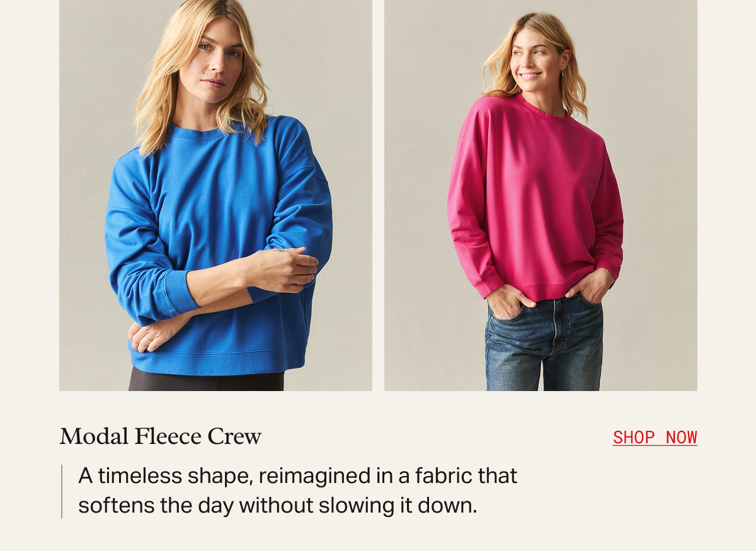The width and height of the screenshot is (756, 551).
Task: Click the ring on the blue sweatshirt model's hand
Action: 149,338
